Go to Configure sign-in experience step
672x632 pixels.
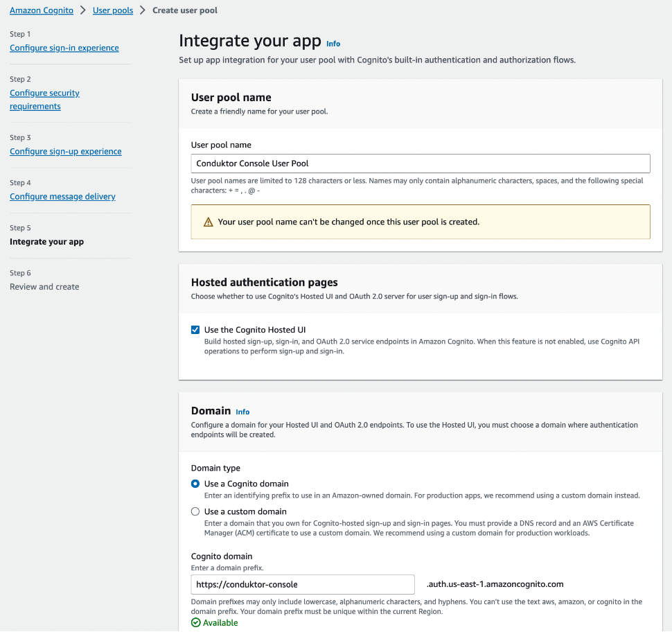point(64,48)
